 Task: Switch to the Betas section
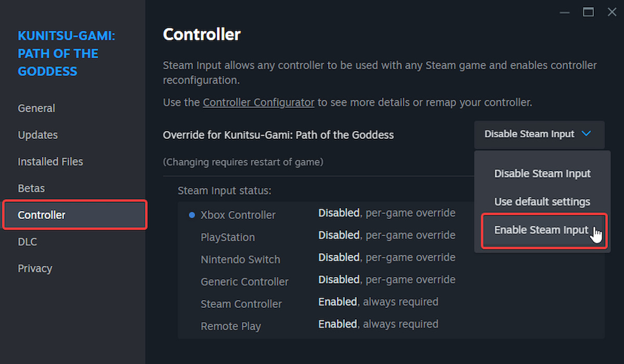pos(31,188)
